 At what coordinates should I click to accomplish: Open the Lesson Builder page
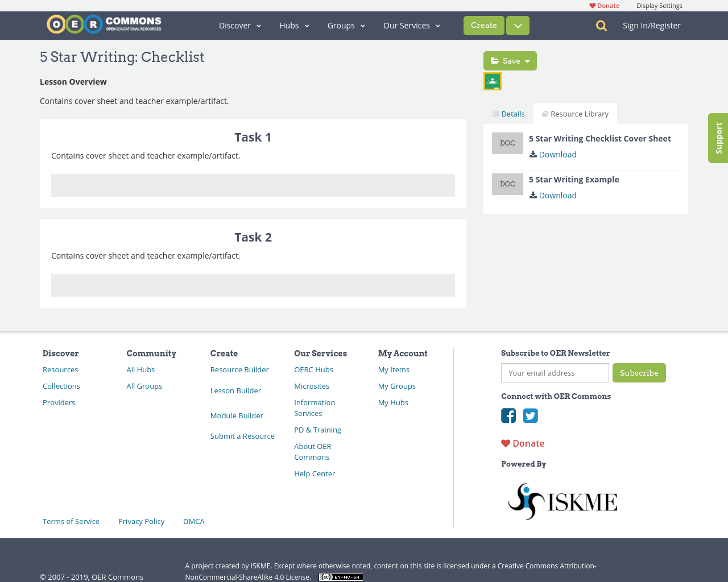tap(235, 390)
